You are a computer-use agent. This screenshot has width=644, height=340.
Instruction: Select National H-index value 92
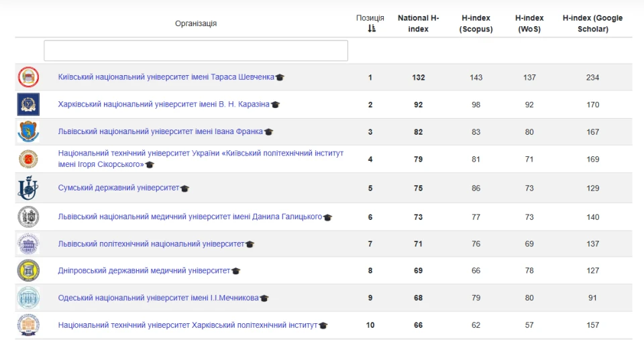point(418,105)
